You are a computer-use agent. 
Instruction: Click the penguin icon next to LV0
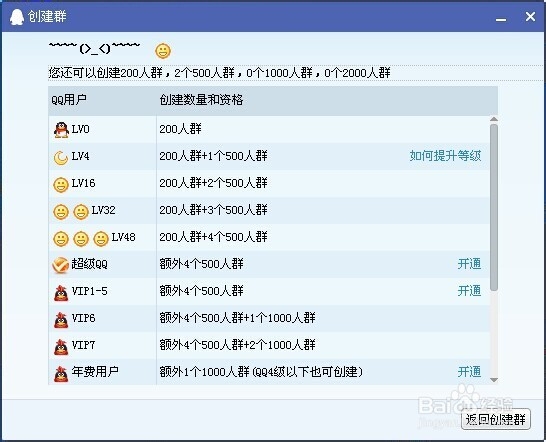point(61,130)
